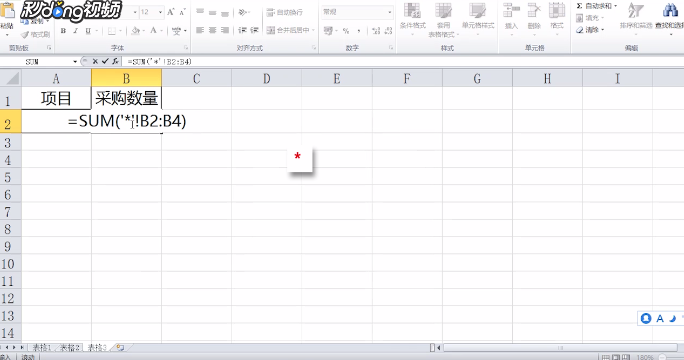This screenshot has width=684, height=360.
Task: Click the fx Insert Function icon
Action: tap(115, 62)
